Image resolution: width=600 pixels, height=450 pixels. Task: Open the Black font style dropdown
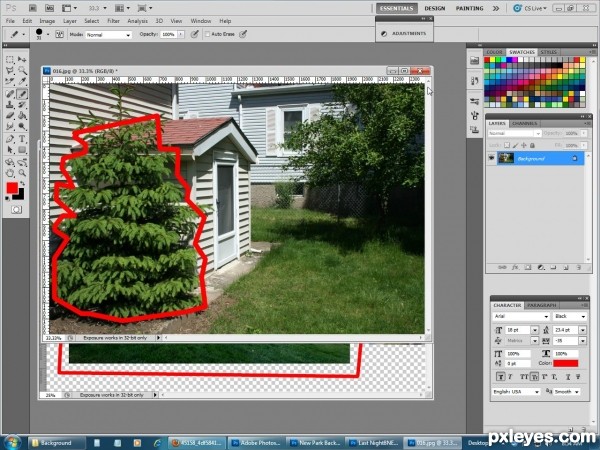point(570,316)
